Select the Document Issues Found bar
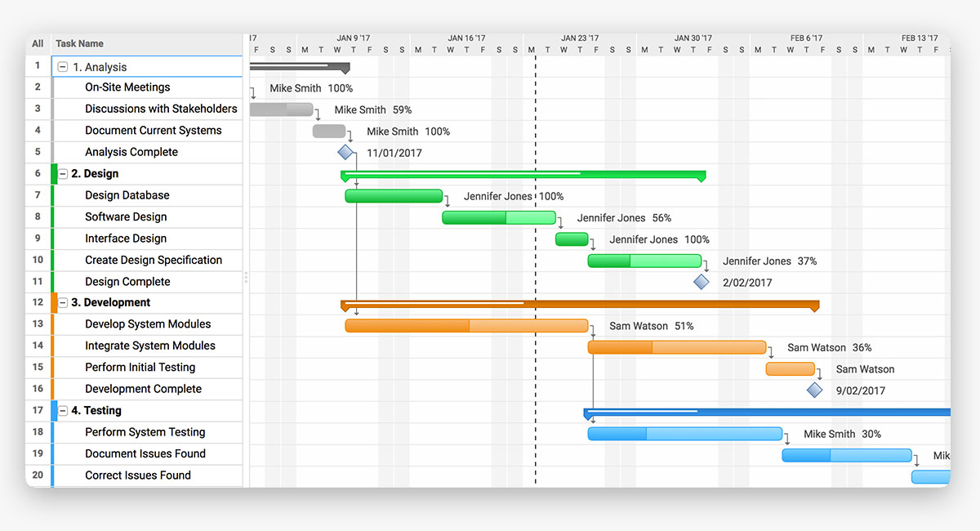This screenshot has width=980, height=531. tap(847, 455)
